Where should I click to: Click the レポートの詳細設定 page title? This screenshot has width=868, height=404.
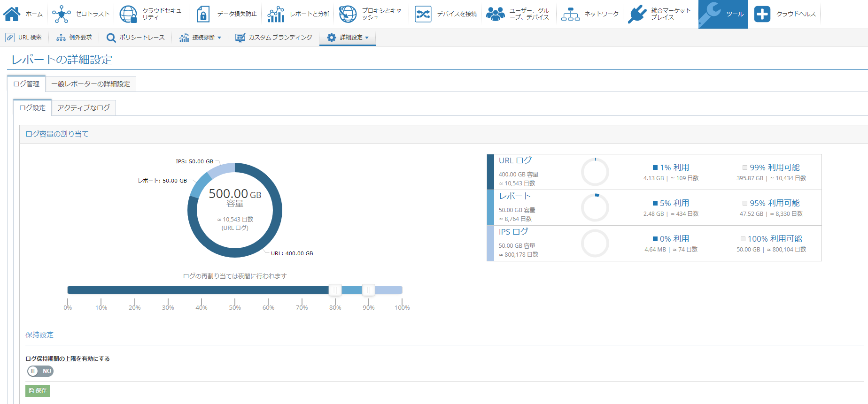click(x=62, y=60)
